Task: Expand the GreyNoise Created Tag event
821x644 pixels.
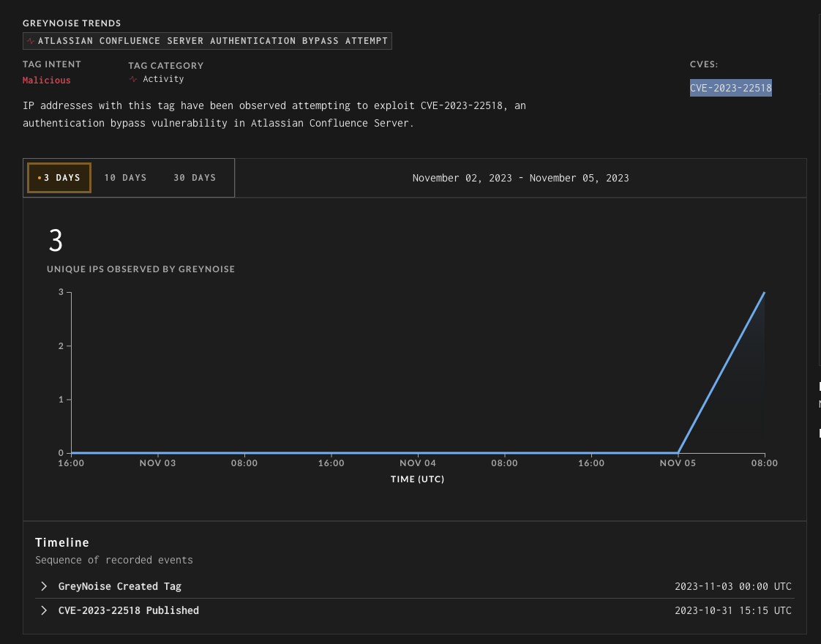Action: coord(44,586)
